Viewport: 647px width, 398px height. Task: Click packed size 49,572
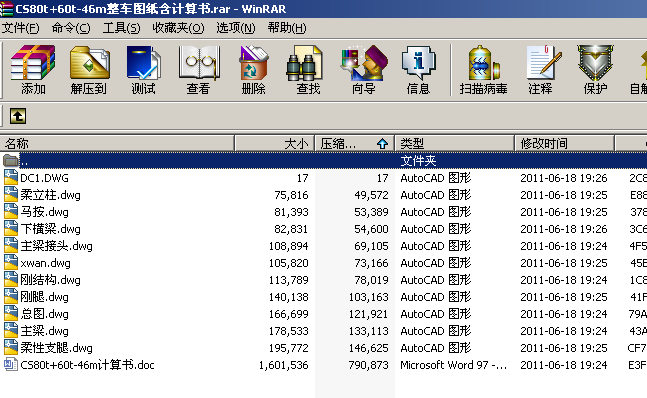tap(371, 195)
